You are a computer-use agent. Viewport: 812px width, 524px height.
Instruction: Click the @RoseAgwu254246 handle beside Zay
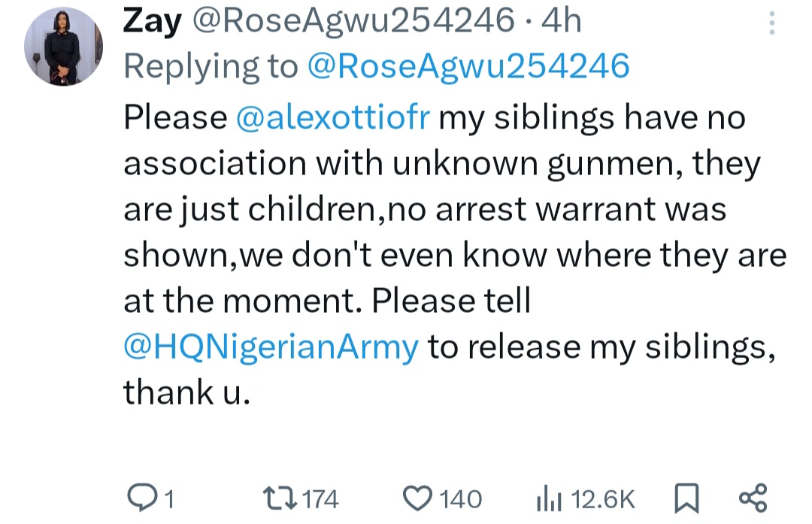click(x=353, y=22)
